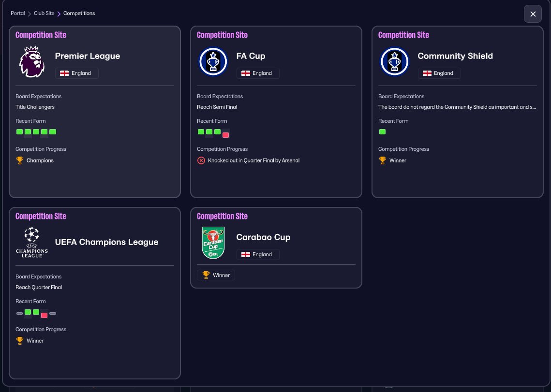Click the Community Shield England nation tag
The height and width of the screenshot is (392, 551).
[439, 73]
